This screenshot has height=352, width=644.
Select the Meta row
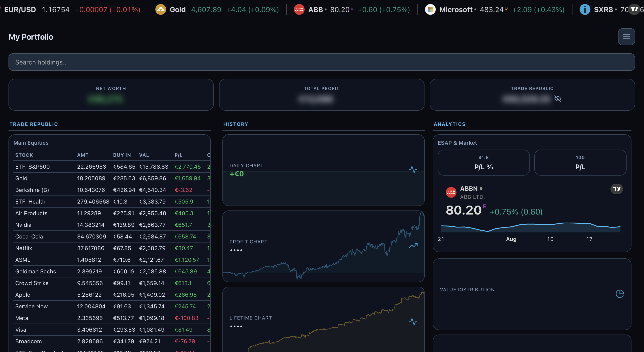coord(112,318)
